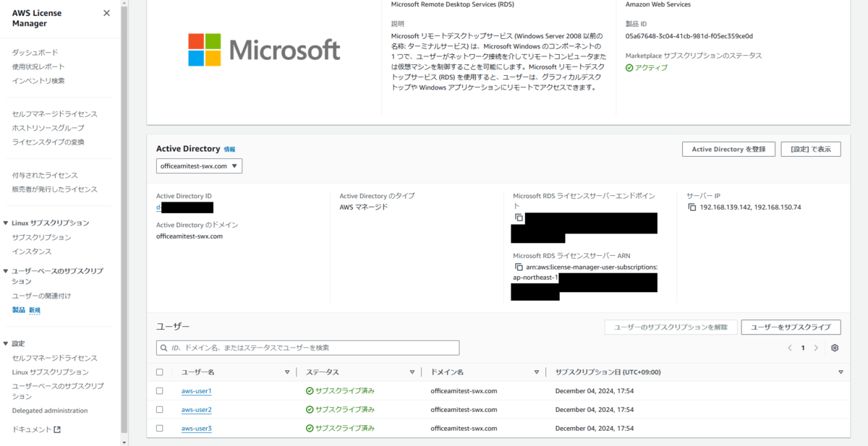Go to セルフマネージドライセンス under the top section
The width and height of the screenshot is (868, 446).
click(x=54, y=114)
